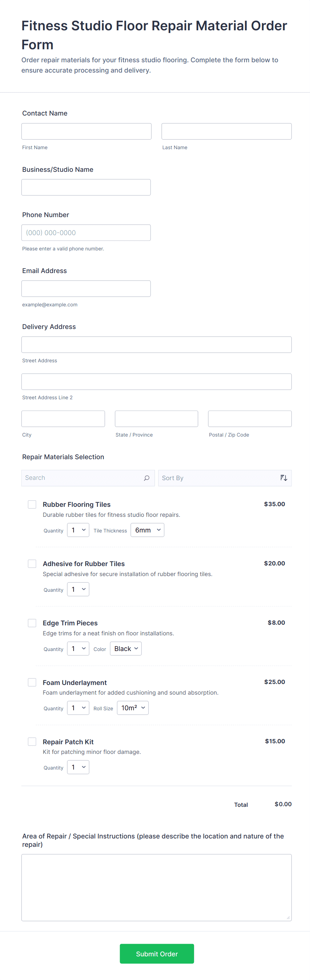Enable the Foam Underlayment checkbox
310x980 pixels.
click(32, 682)
